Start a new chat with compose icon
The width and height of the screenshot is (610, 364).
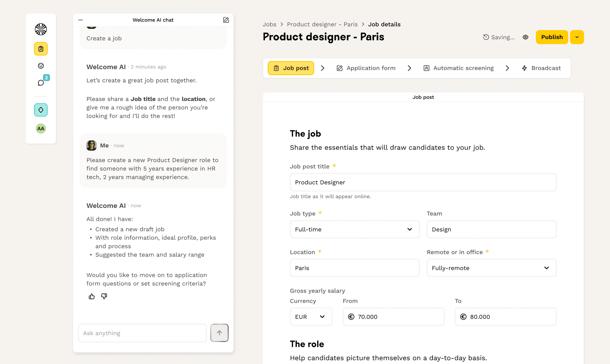pos(226,20)
